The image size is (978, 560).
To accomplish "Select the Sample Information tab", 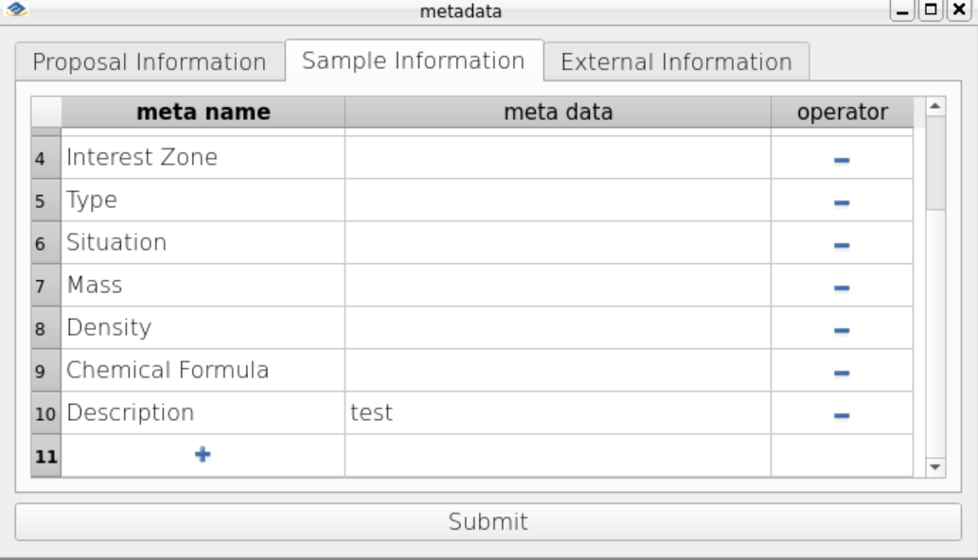I will (414, 61).
